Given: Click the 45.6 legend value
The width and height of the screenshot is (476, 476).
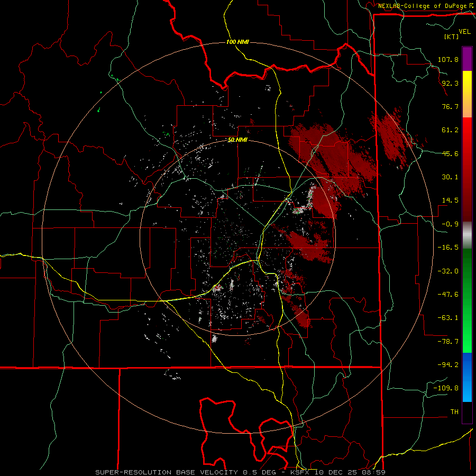Looking at the screenshot, I should (450, 153).
